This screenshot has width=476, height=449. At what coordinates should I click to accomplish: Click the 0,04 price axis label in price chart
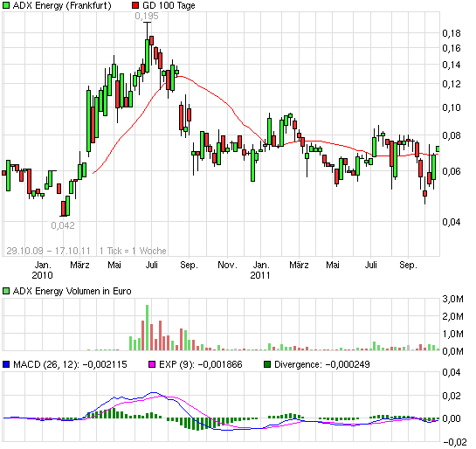452,222
